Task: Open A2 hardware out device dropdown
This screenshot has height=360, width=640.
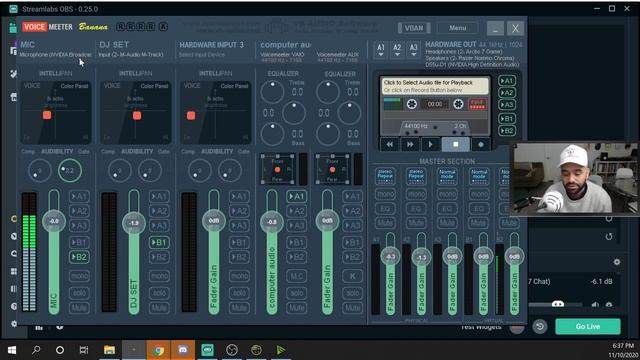Action: [397, 50]
